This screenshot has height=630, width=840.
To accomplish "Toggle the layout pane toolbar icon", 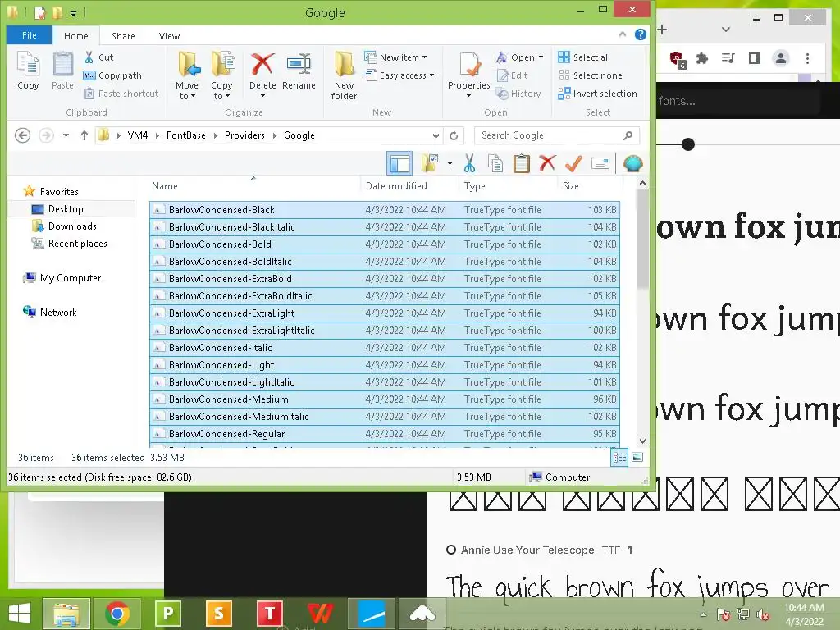I will pos(399,163).
